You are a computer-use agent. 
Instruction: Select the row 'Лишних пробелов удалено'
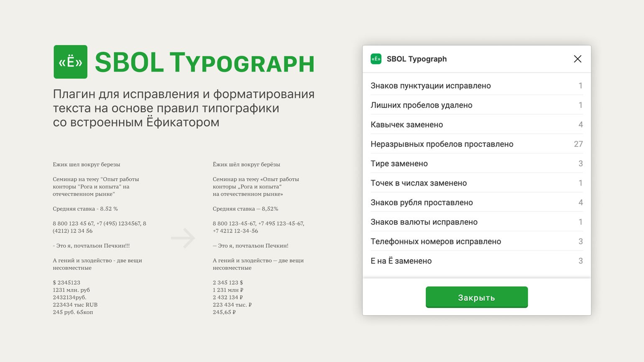(477, 105)
